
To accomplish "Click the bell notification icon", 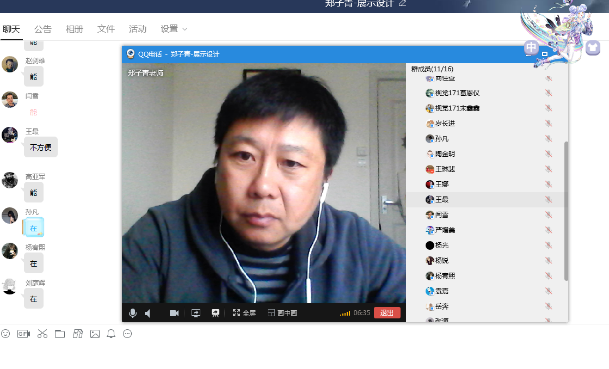I will 111,334.
